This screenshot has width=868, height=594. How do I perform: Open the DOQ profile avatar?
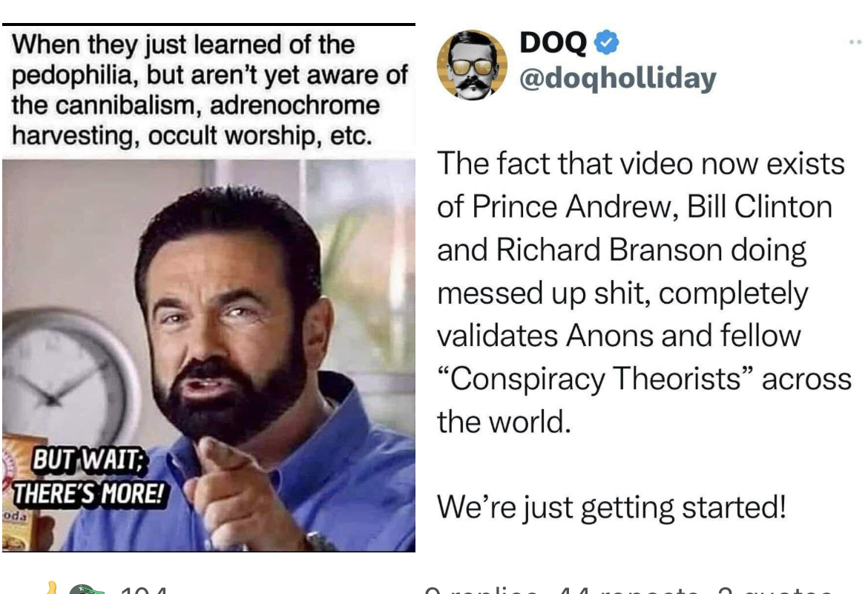click(472, 65)
